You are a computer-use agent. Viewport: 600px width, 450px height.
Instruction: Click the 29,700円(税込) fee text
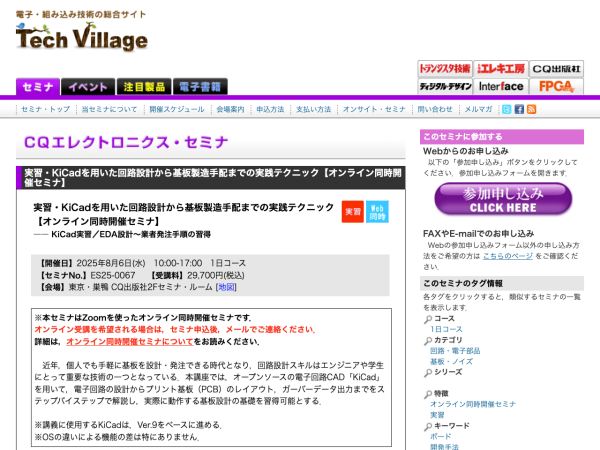point(215,275)
